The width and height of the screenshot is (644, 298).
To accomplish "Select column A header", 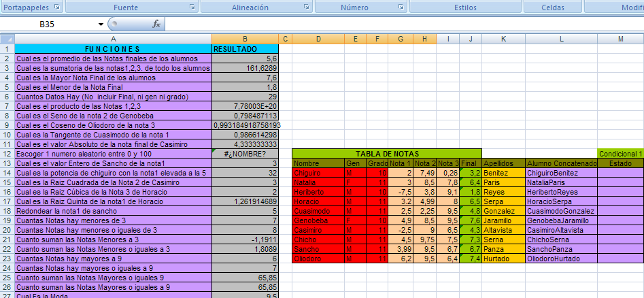I will (x=113, y=39).
